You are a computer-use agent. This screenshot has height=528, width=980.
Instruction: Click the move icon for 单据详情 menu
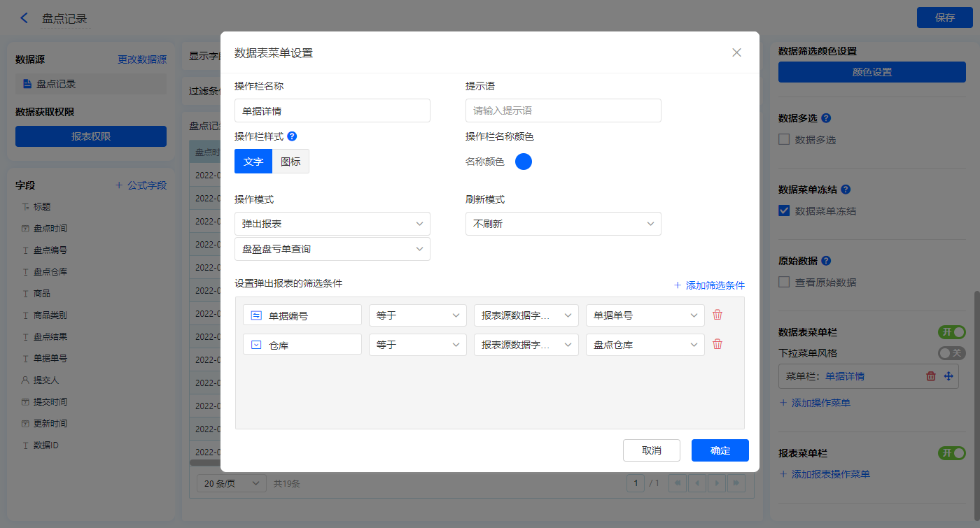[948, 376]
